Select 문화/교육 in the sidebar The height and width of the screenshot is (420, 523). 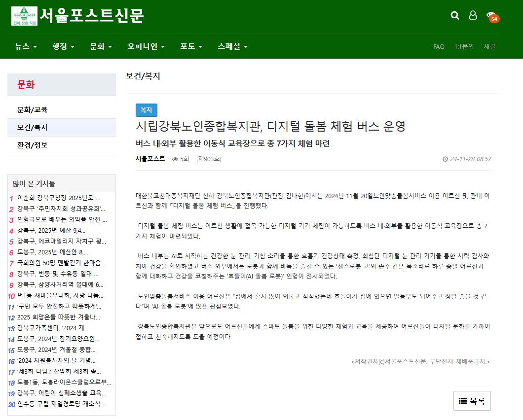(33, 109)
